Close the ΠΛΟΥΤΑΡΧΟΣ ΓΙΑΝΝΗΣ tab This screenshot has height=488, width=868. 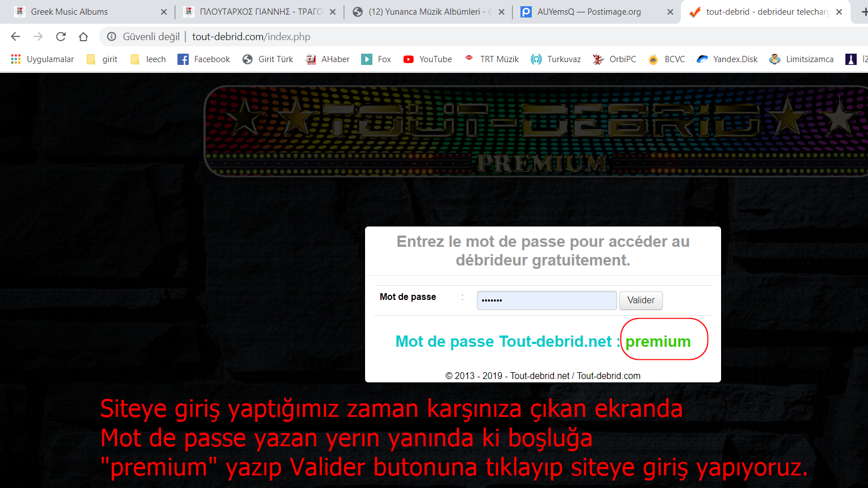332,12
